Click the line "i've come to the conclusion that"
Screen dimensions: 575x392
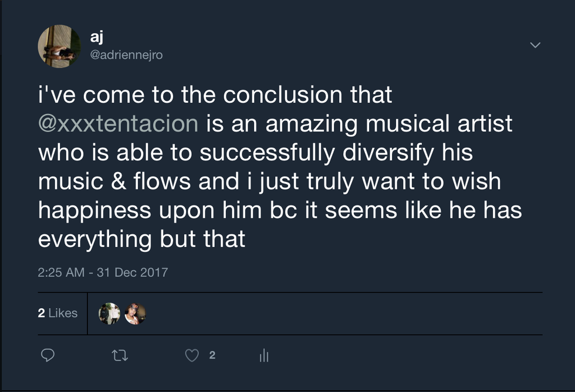pos(215,95)
